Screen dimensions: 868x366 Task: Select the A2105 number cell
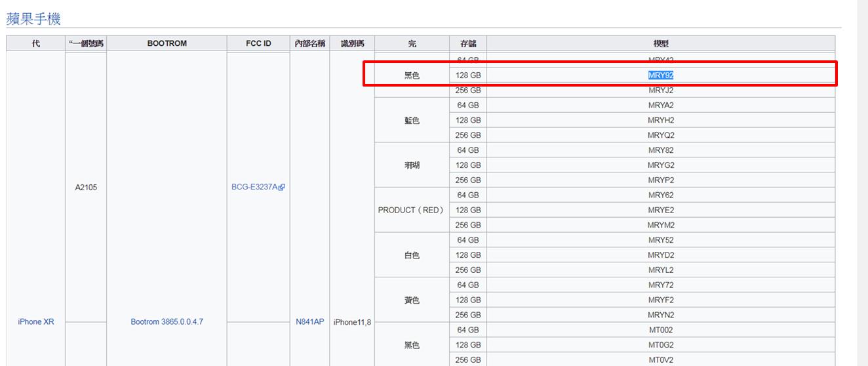coord(86,188)
